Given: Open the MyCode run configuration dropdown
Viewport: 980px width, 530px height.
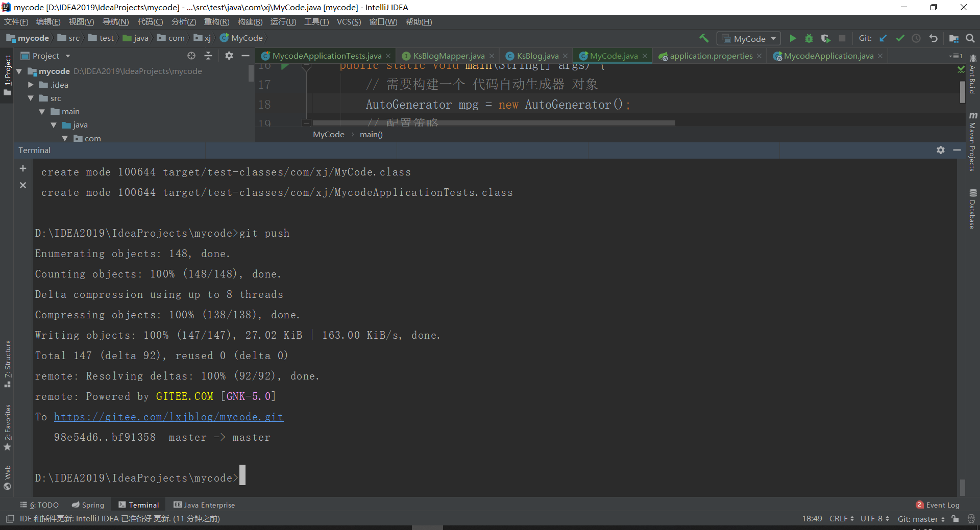Looking at the screenshot, I should 749,39.
